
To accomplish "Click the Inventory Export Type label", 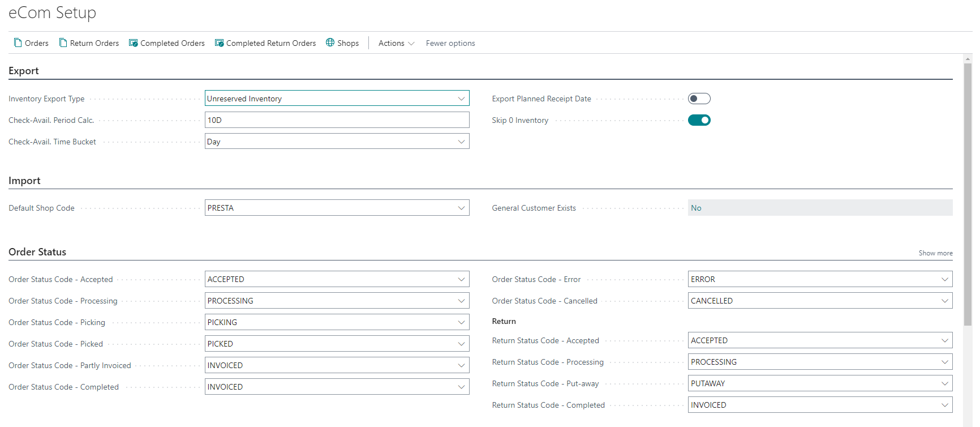I will tap(46, 99).
